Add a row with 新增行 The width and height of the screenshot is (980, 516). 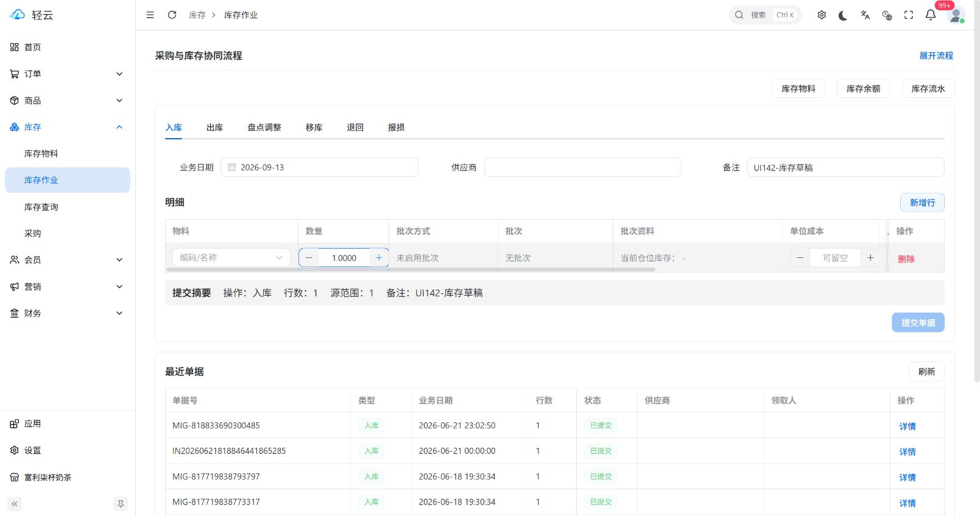point(922,203)
